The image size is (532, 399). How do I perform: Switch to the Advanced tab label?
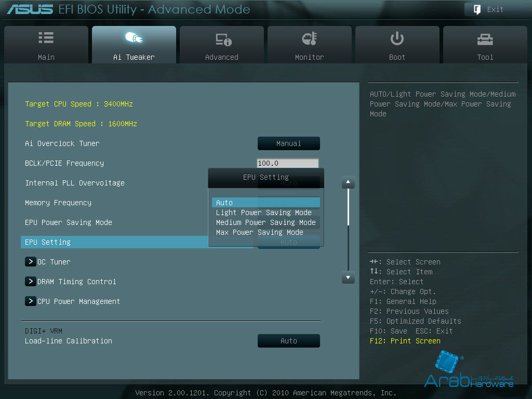tap(221, 57)
